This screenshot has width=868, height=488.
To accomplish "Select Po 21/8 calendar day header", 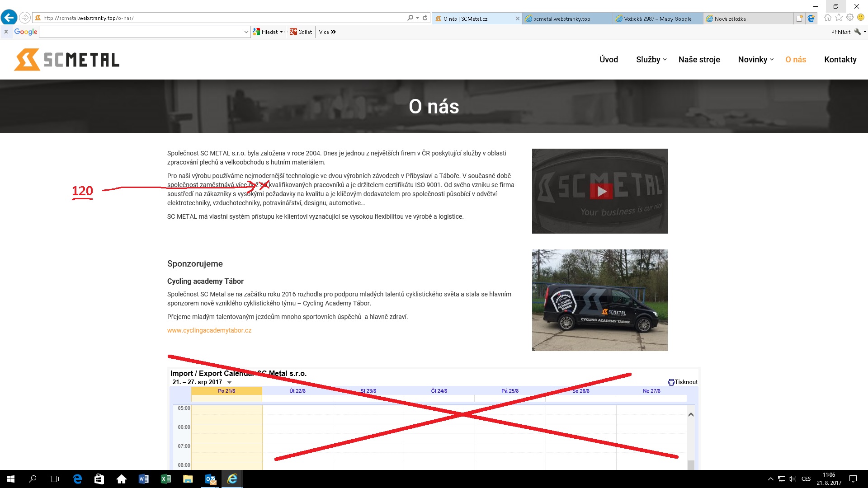I will click(226, 391).
